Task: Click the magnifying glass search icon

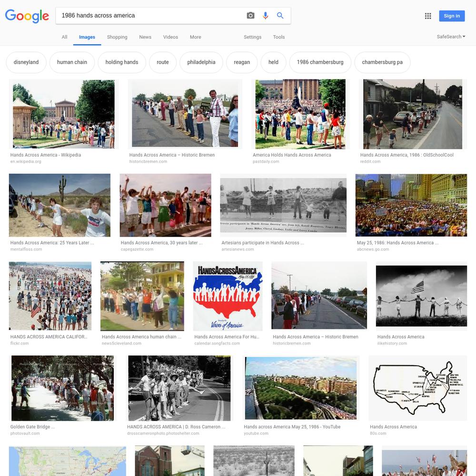Action: coord(280,16)
